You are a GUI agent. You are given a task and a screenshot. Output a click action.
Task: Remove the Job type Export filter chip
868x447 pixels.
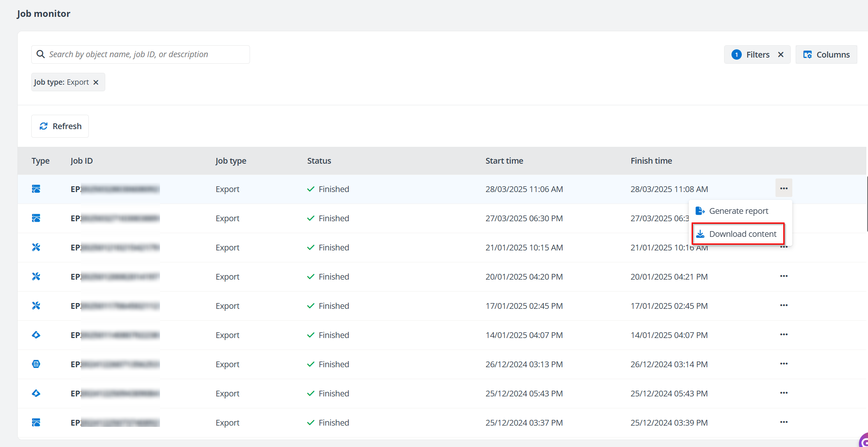click(96, 82)
